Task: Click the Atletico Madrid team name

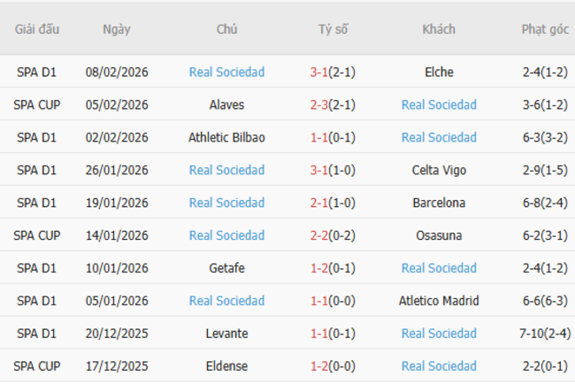Action: pos(439,302)
